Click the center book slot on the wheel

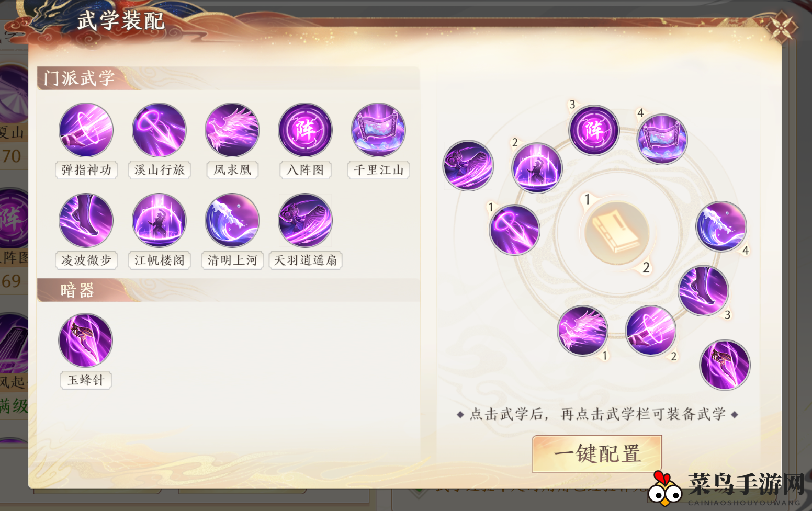[616, 232]
